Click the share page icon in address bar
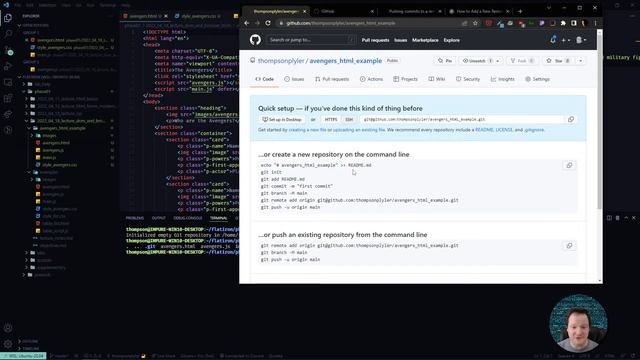Image resolution: width=640 pixels, height=360 pixels. pos(464,23)
